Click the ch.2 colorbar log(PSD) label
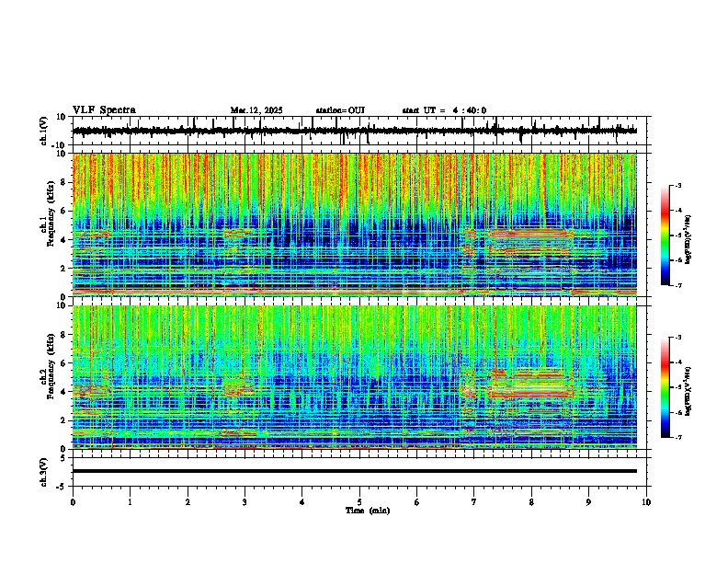This screenshot has height=563, width=728. tap(688, 391)
